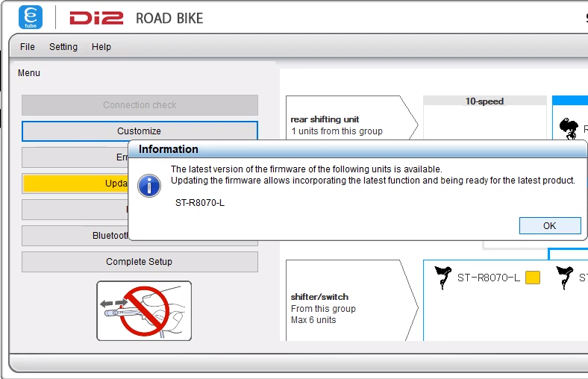Open the File menu
588x379 pixels.
tap(28, 47)
